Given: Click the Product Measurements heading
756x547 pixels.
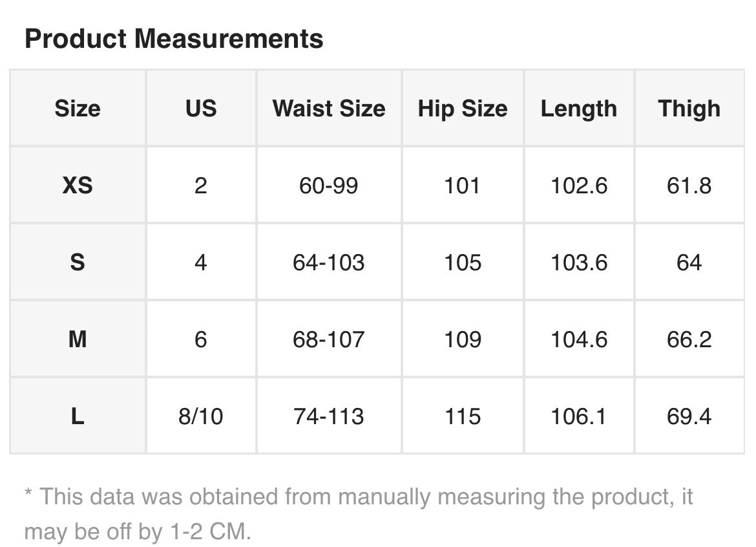Looking at the screenshot, I should 174,39.
